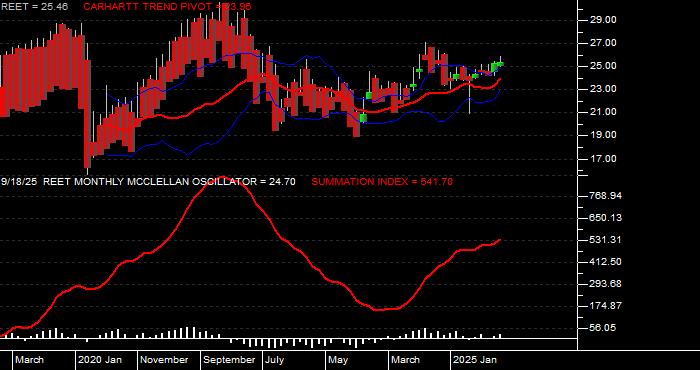Click the 17.00 price axis label
Image resolution: width=700 pixels, height=370 pixels.
[x=603, y=158]
